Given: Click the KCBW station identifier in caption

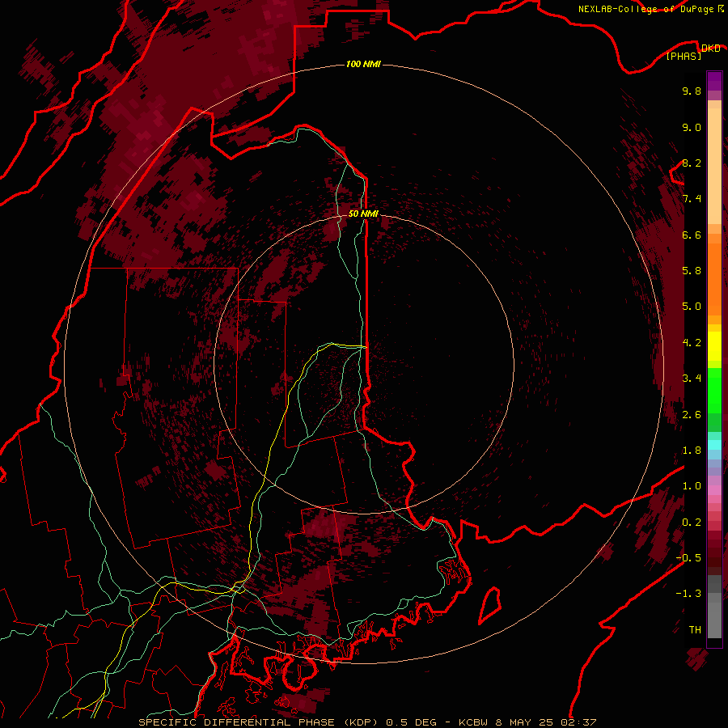Looking at the screenshot, I should (x=473, y=722).
